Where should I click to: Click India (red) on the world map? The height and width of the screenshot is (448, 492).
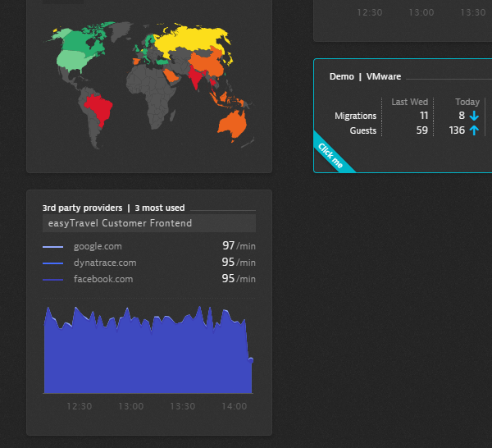coord(197,77)
